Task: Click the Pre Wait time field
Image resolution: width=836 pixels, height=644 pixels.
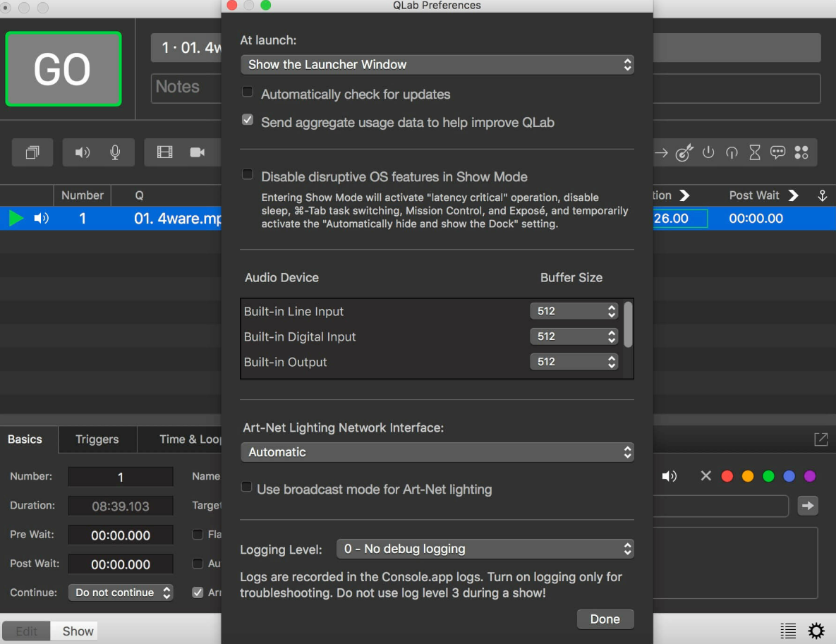Action: 121,535
